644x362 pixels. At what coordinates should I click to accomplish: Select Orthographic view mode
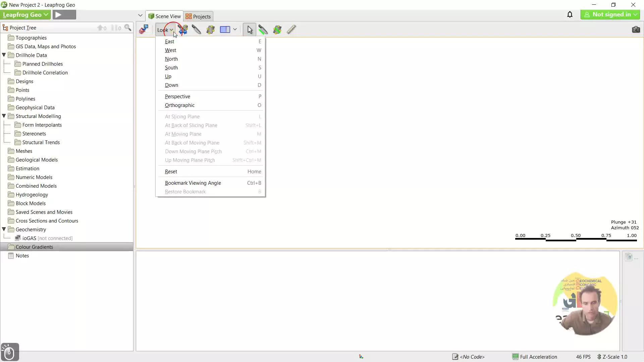179,105
